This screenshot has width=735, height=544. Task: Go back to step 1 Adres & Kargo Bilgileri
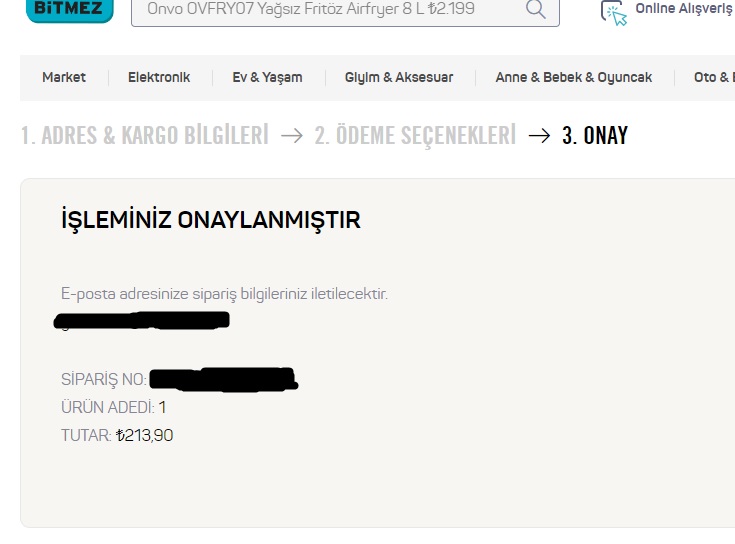pyautogui.click(x=145, y=135)
